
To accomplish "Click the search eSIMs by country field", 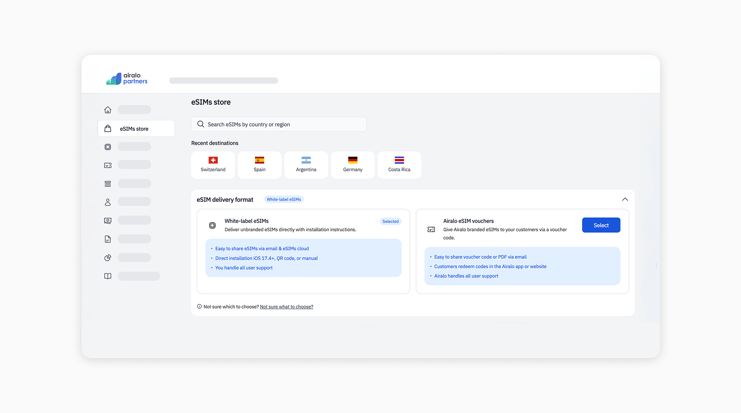I will coord(279,124).
